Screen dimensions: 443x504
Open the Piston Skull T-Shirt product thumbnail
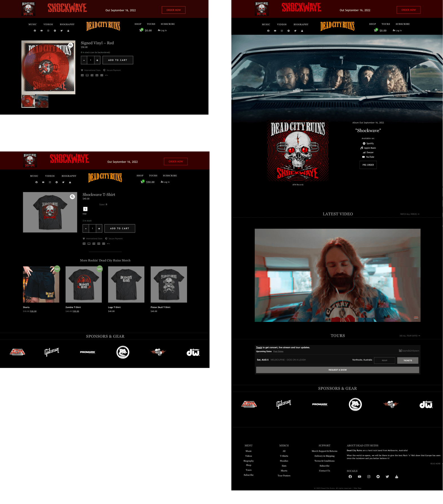(169, 284)
